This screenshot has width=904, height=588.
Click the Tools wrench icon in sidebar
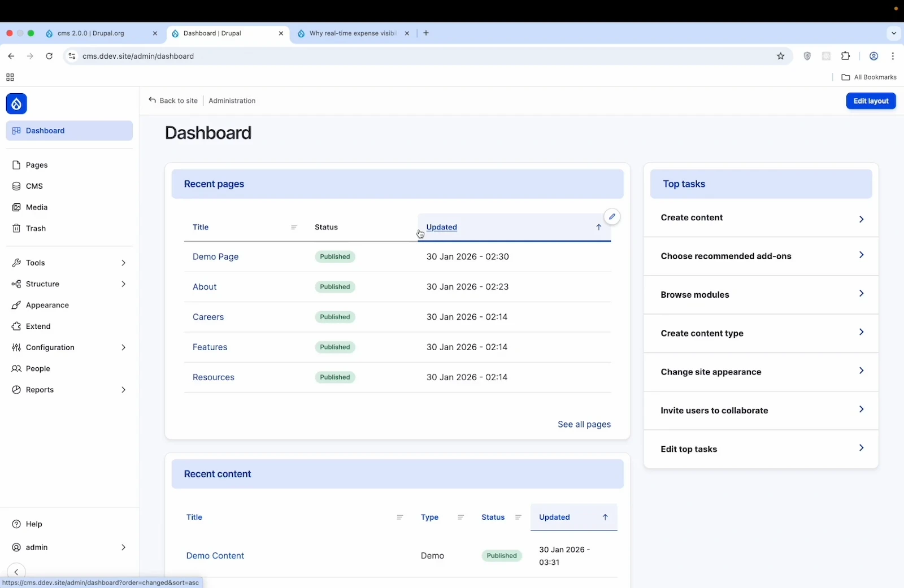tap(16, 263)
